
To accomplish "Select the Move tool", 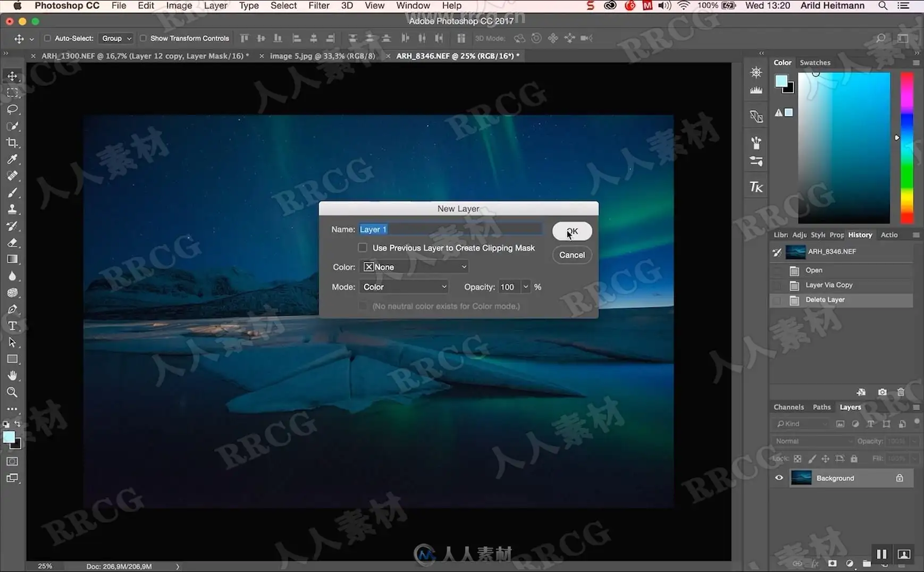I will pyautogui.click(x=12, y=76).
